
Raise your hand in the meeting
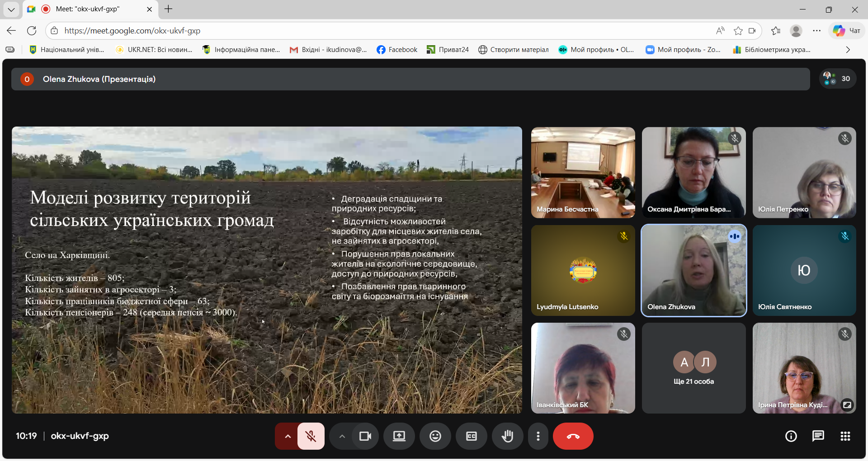[x=507, y=436]
